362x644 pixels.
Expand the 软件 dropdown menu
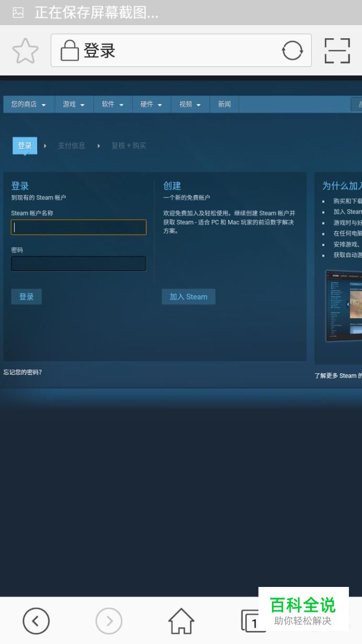(x=113, y=104)
